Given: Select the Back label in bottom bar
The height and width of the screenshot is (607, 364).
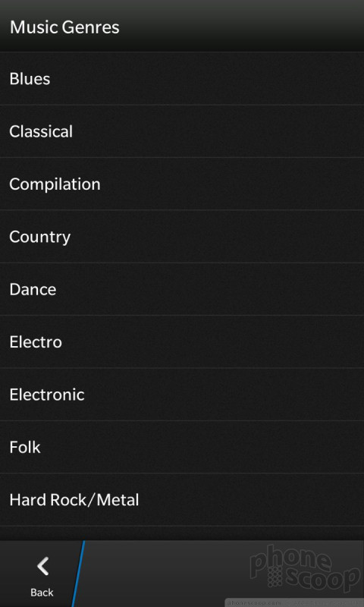Looking at the screenshot, I should point(42,593).
